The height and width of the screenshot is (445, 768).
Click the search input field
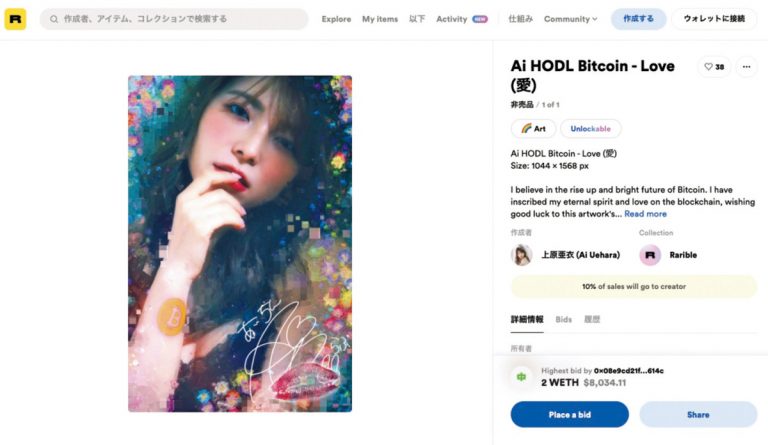click(180, 19)
